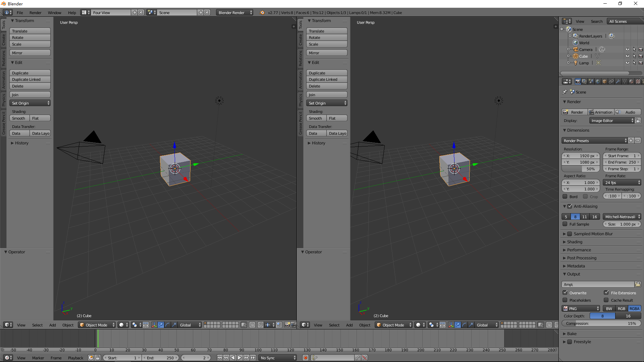644x362 pixels.
Task: Click the Help menu item
Action: coord(72,12)
